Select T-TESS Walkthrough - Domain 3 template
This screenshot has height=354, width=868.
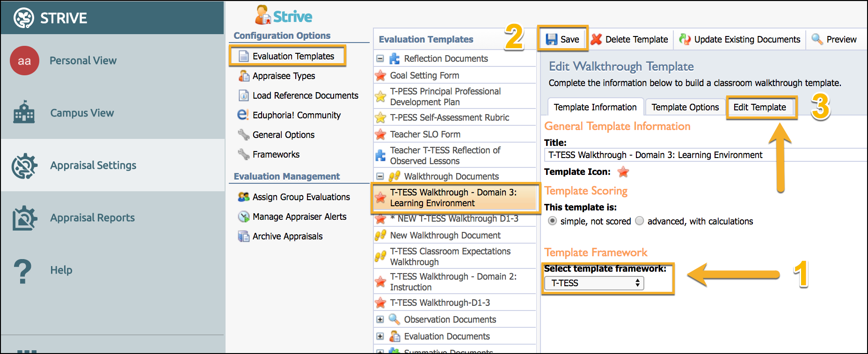455,198
